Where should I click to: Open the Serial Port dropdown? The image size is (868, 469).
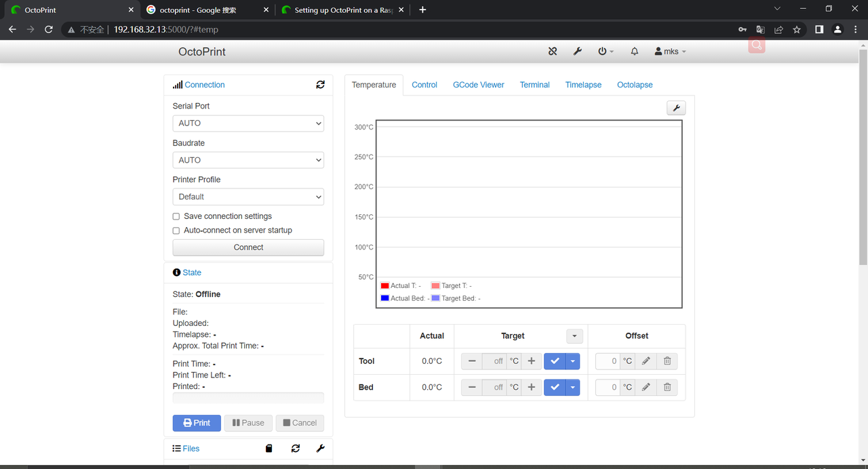pos(248,123)
